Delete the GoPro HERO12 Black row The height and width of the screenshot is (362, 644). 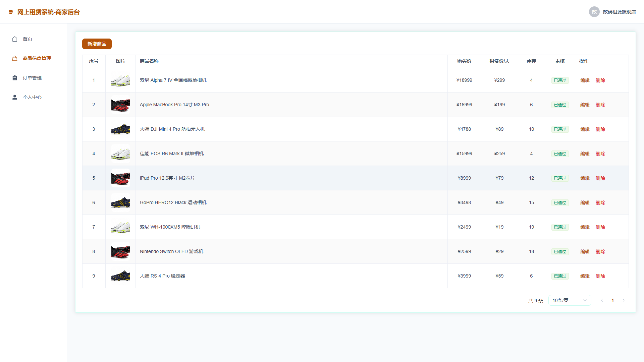click(600, 203)
